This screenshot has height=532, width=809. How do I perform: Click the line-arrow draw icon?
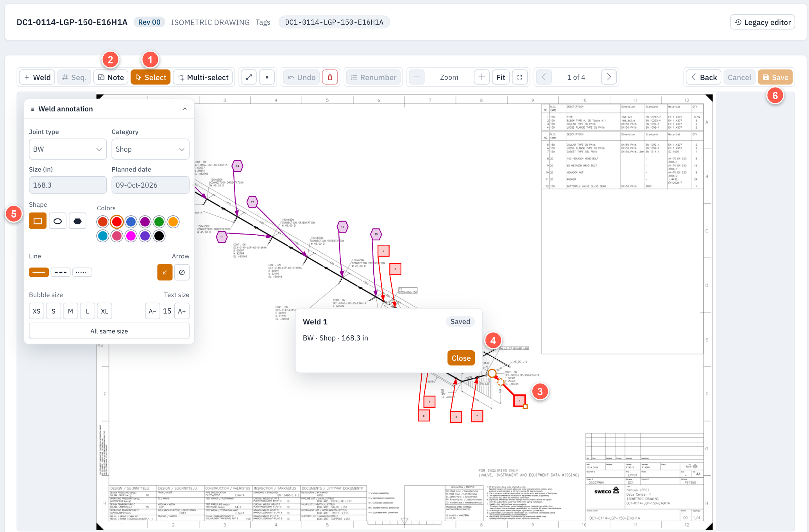click(249, 77)
